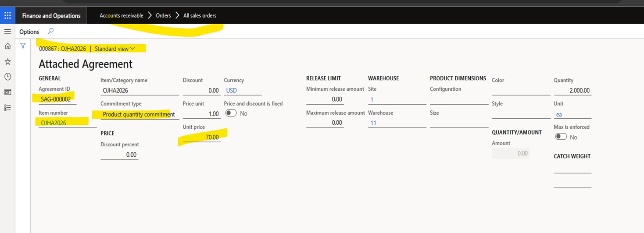Click the GENERAL section header
Viewport: 644px width, 233px height.
point(50,78)
